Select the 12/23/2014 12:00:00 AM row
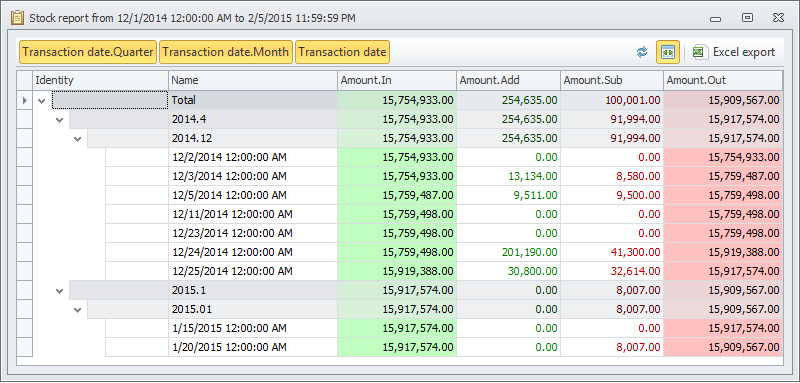The image size is (800, 383). [x=399, y=234]
